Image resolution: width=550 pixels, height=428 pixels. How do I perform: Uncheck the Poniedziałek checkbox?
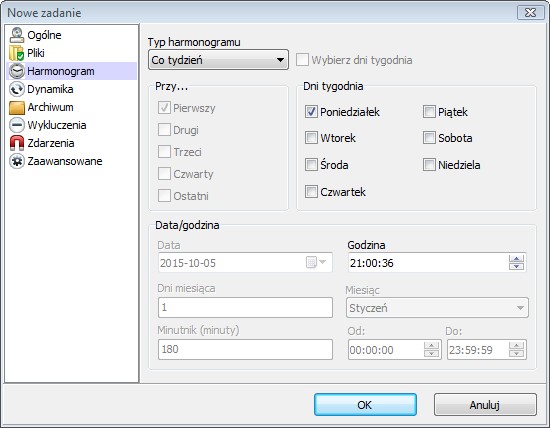[311, 112]
